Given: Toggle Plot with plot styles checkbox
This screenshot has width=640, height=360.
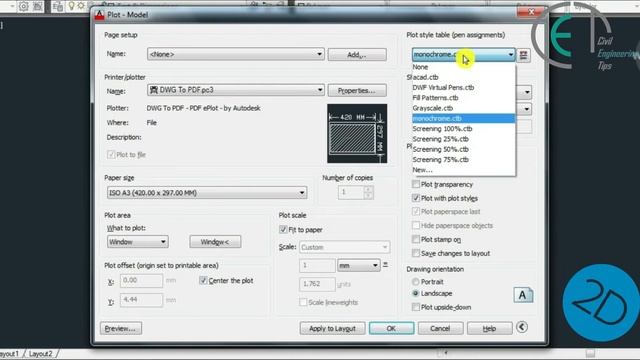Looking at the screenshot, I should click(416, 198).
